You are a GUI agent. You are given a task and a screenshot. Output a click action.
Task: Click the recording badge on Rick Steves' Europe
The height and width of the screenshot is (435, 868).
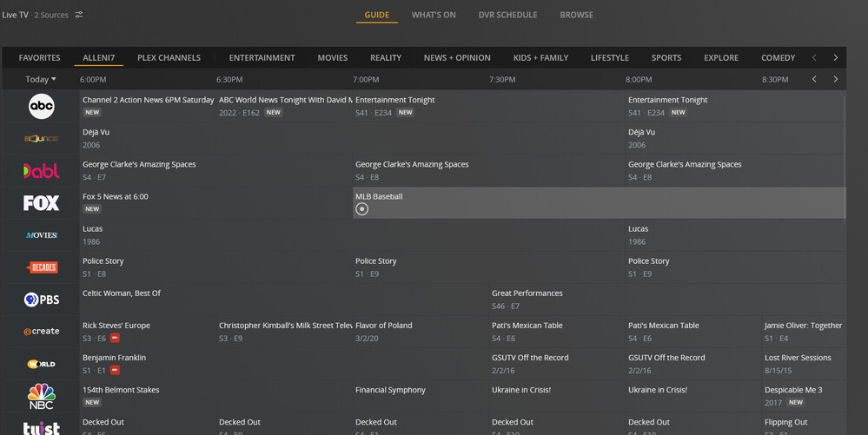(x=116, y=338)
